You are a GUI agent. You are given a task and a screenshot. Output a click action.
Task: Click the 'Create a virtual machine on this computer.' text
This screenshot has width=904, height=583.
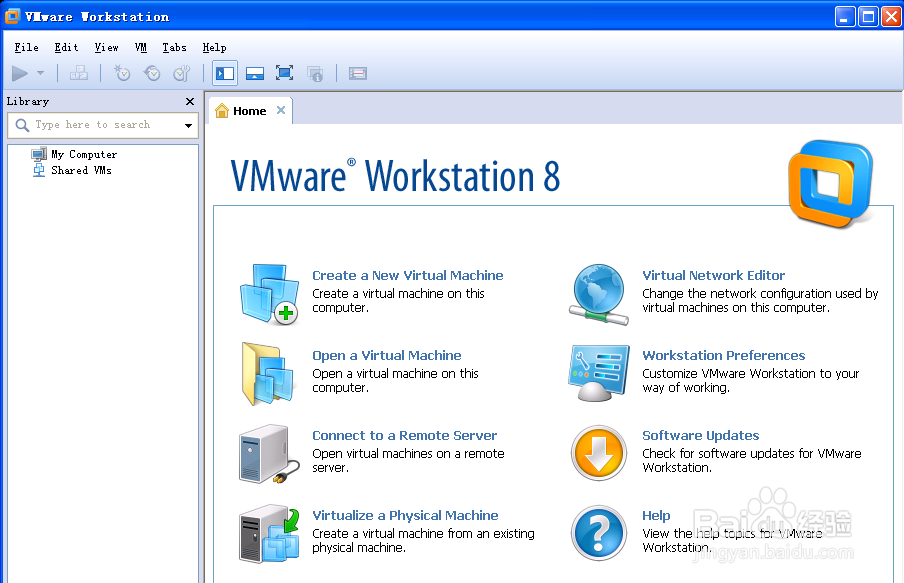[398, 300]
